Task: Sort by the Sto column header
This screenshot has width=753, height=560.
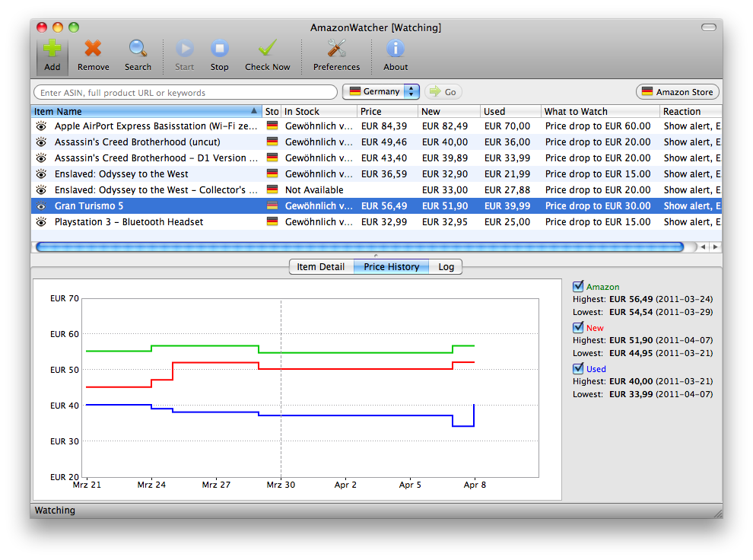Action: pyautogui.click(x=272, y=111)
